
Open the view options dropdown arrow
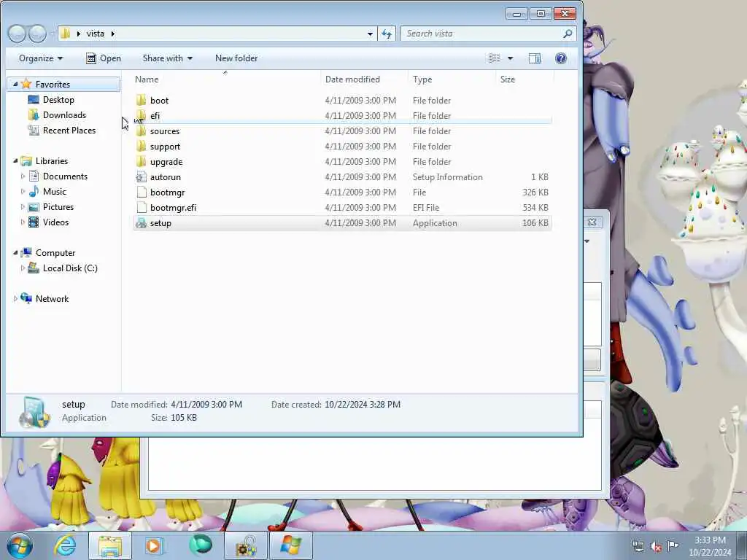(510, 58)
